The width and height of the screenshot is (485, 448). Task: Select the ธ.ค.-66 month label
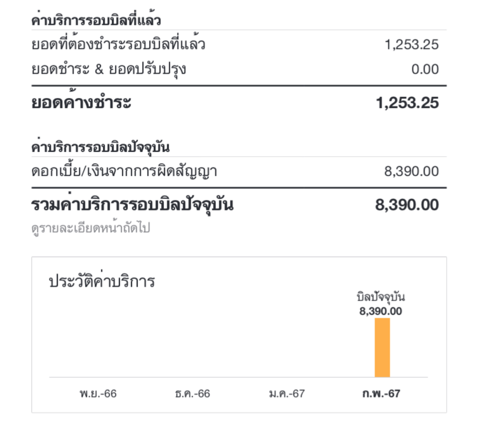point(192,394)
